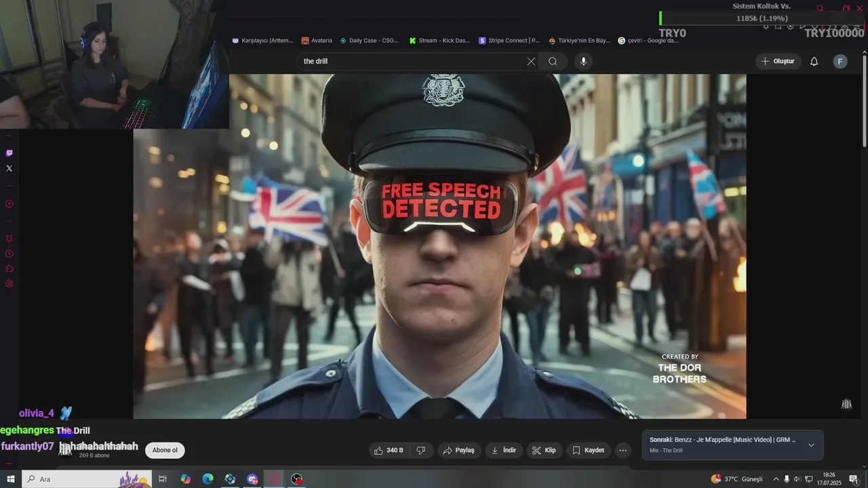Like the video showing 340 B
The width and height of the screenshot is (868, 488).
389,450
